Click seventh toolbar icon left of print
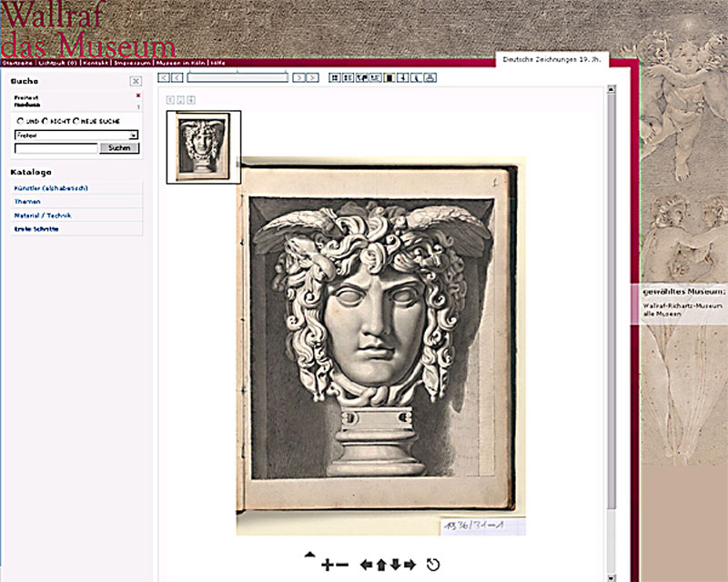 click(417, 77)
